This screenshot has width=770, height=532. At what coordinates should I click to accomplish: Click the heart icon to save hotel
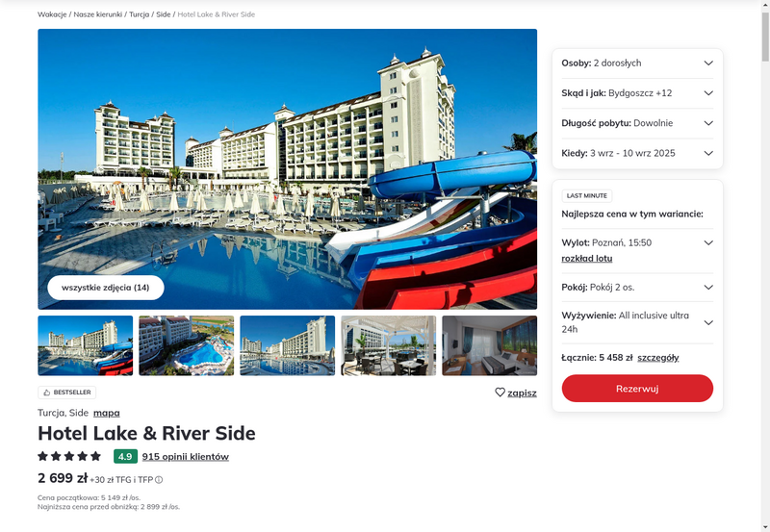pyautogui.click(x=500, y=393)
